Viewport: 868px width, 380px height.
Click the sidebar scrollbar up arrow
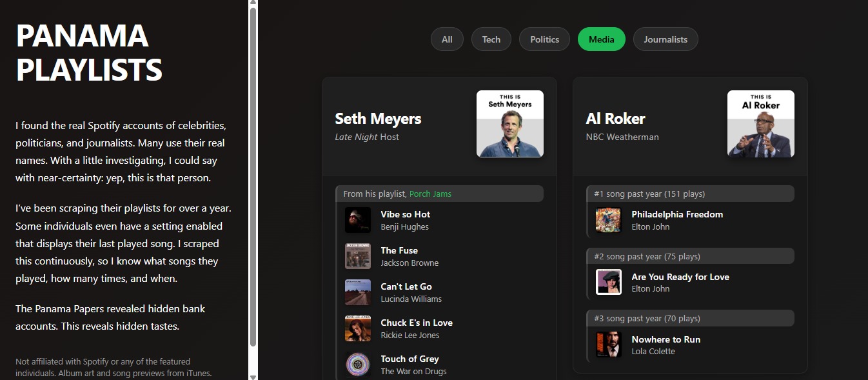point(253,3)
